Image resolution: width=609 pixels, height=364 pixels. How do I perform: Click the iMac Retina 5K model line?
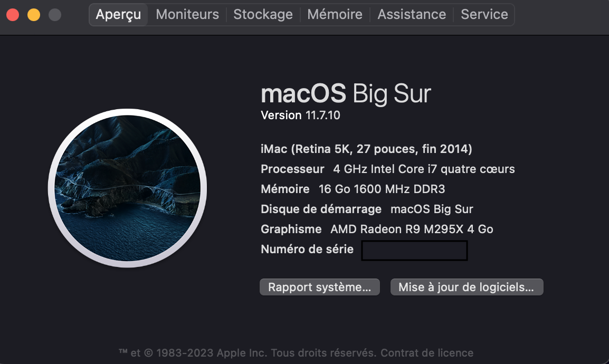tap(366, 149)
